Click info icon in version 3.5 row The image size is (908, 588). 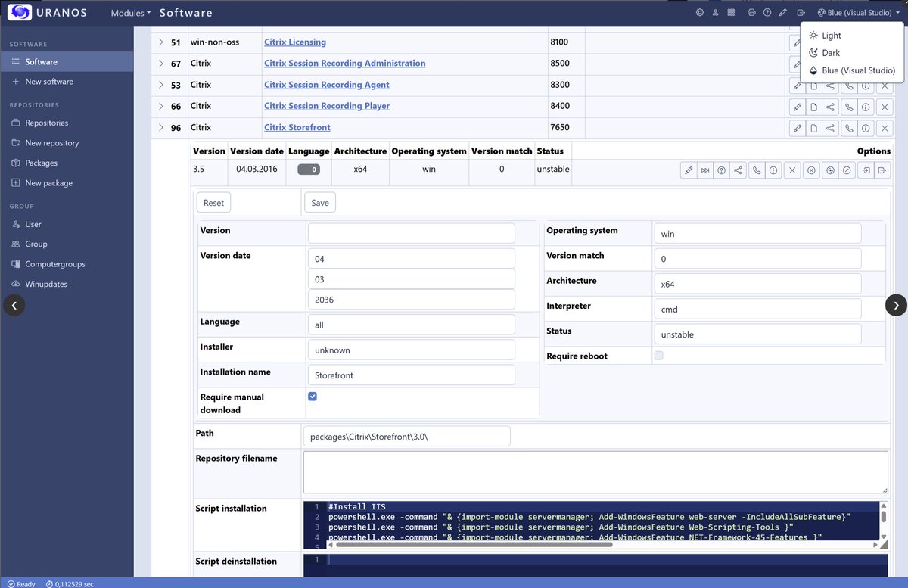pos(773,171)
